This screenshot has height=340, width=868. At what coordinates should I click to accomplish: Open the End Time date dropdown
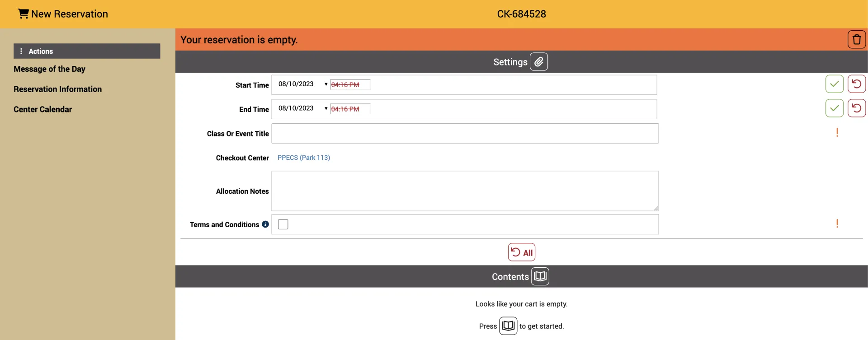click(325, 109)
